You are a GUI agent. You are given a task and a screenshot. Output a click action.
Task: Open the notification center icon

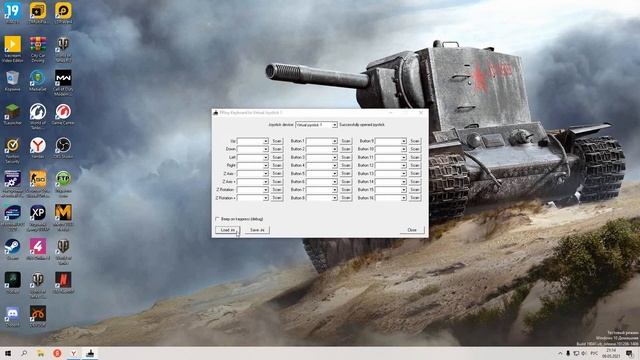pyautogui.click(x=630, y=353)
